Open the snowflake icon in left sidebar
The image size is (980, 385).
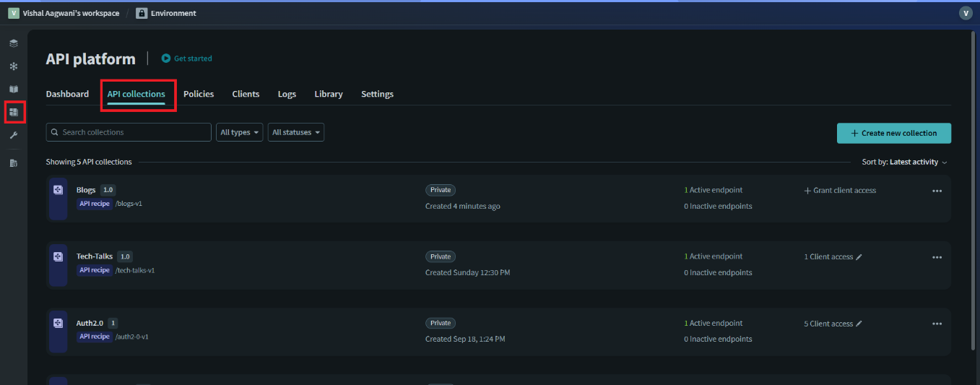[14, 66]
